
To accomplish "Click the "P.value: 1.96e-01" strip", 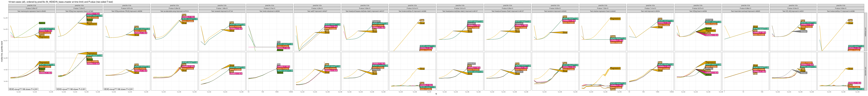I will point(222,8).
